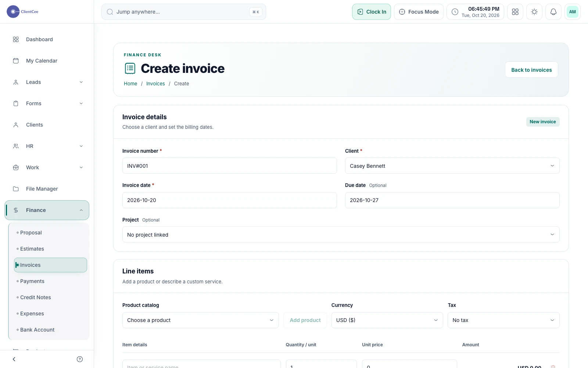Screen dimensions: 588x368
Task: Click the New invoice badge
Action: 543,122
